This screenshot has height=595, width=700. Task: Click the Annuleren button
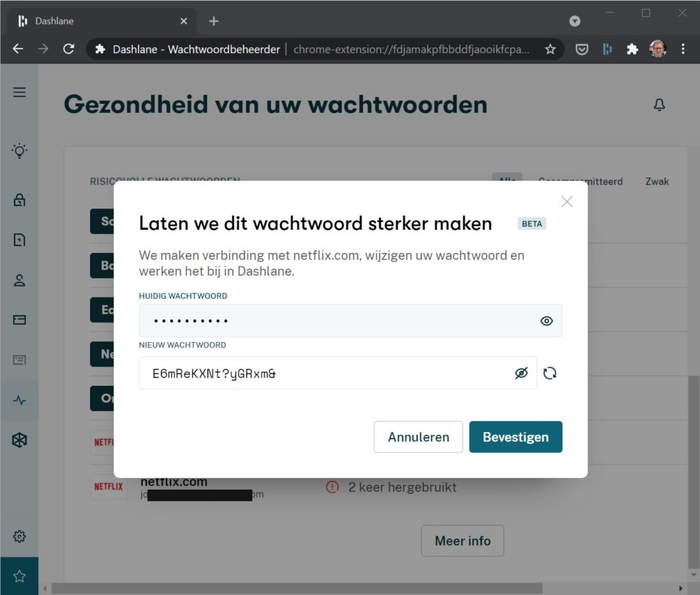click(x=418, y=437)
